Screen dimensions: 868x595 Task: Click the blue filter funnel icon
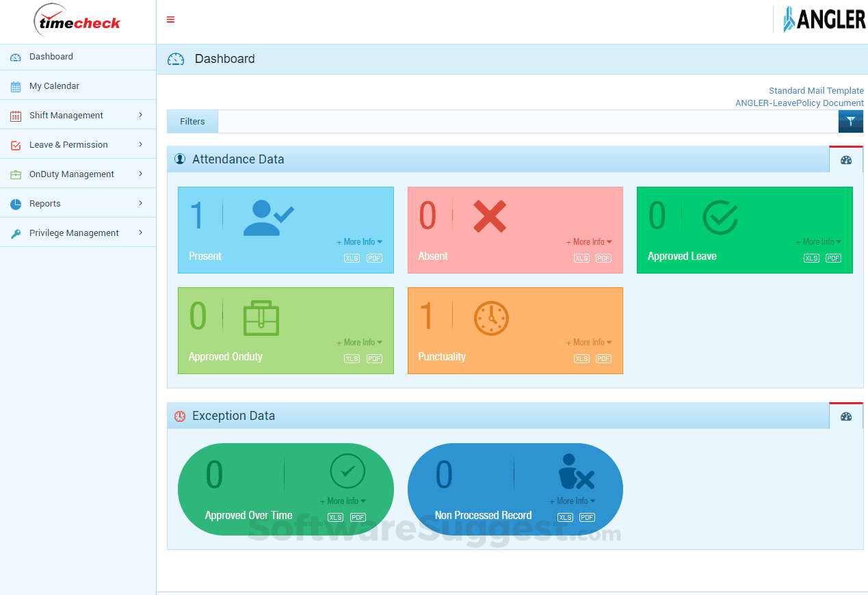tap(851, 121)
